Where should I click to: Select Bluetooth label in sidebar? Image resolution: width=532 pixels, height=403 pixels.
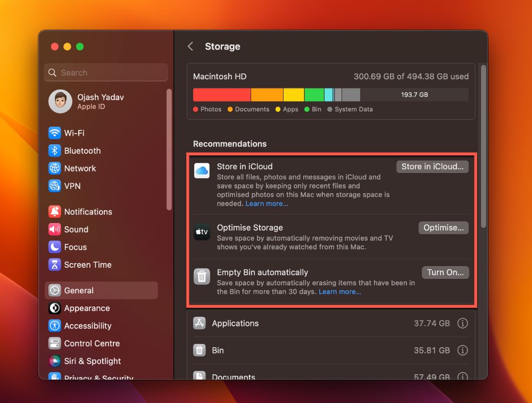[x=82, y=151]
